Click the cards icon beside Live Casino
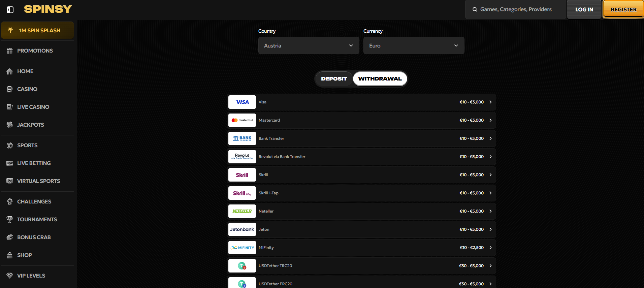The height and width of the screenshot is (288, 644). coord(10,107)
